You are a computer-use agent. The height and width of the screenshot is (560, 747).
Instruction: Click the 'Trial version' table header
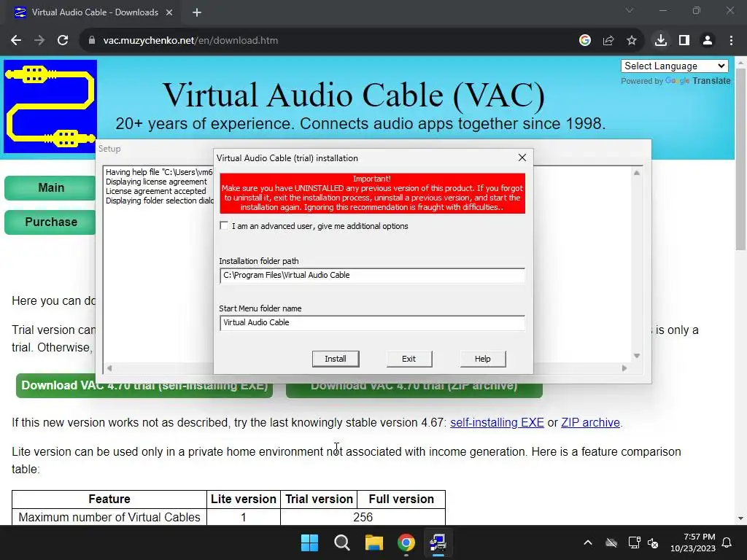point(319,499)
